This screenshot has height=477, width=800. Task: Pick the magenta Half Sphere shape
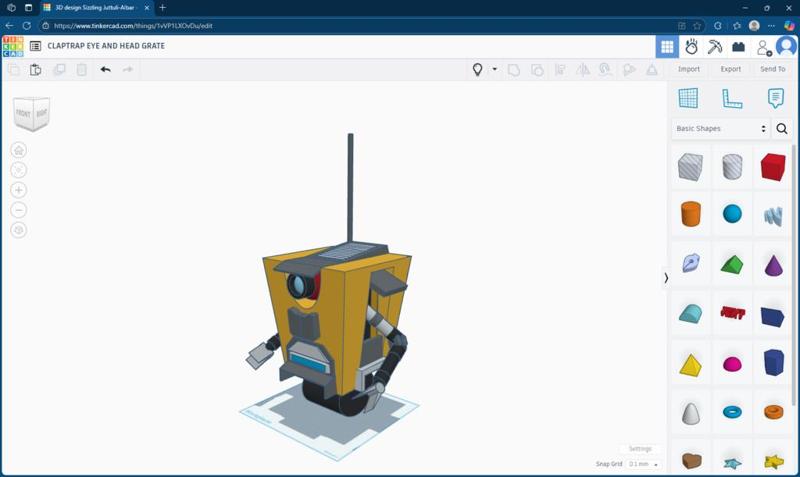pyautogui.click(x=732, y=364)
